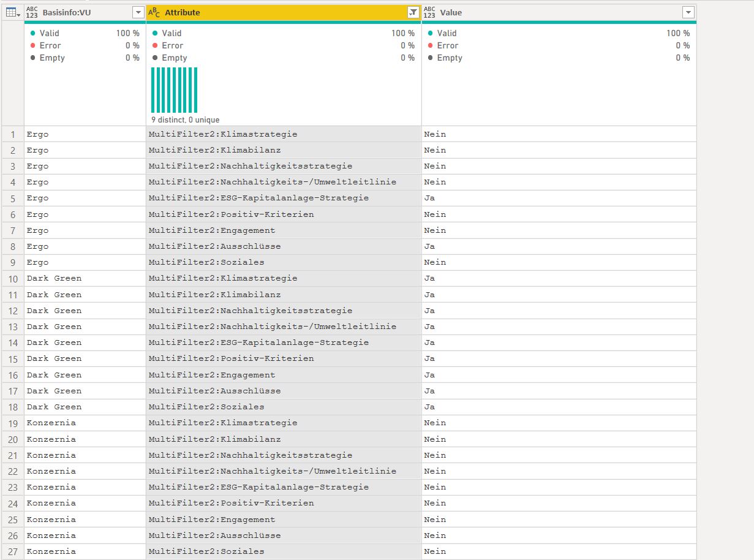Select row number 1
Viewport: 754px width, 560px height.
click(12, 134)
